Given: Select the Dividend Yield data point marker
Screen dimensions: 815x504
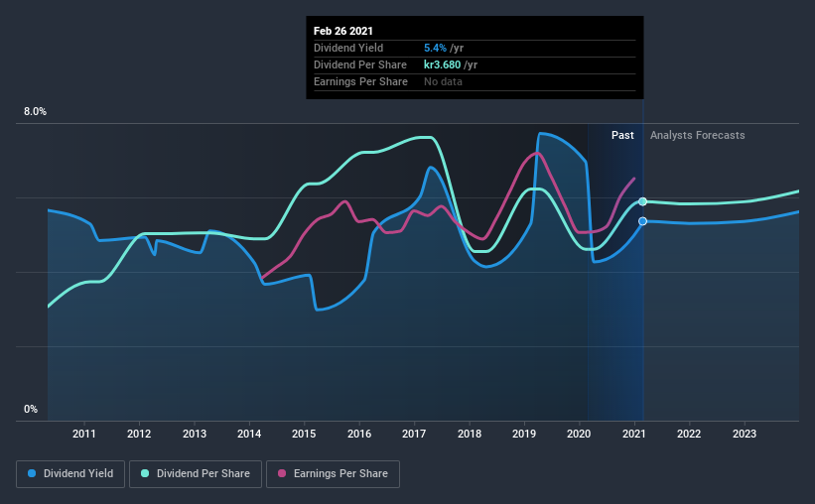Looking at the screenshot, I should (x=642, y=221).
